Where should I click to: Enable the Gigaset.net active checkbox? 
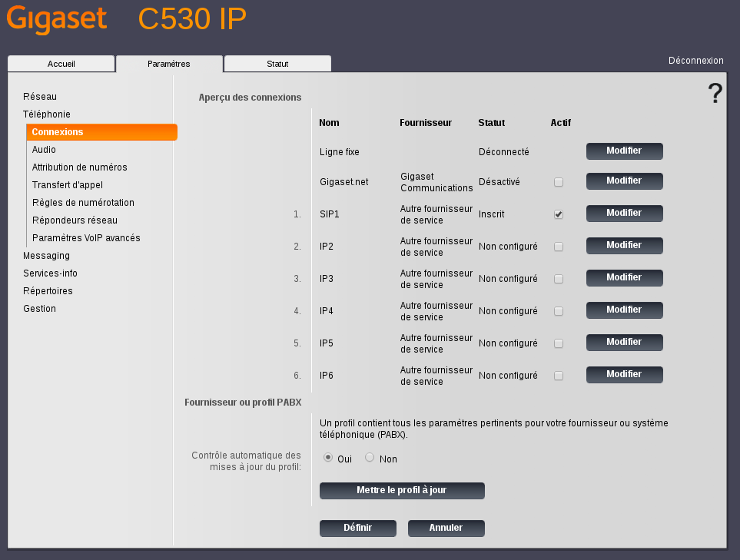click(559, 182)
